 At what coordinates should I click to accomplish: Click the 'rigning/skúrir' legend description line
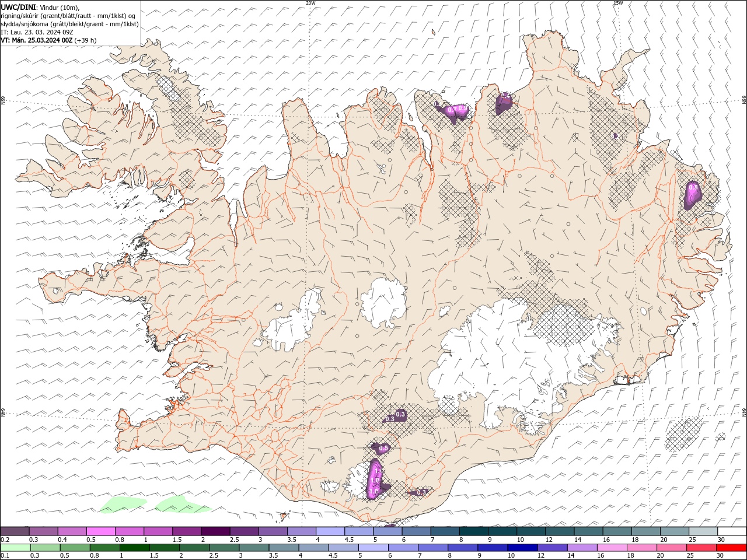pos(68,16)
